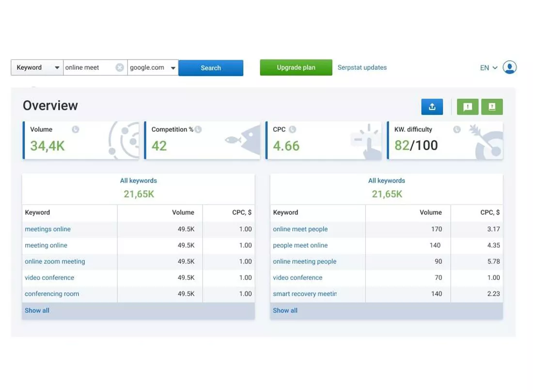Show Competition % info icon
This screenshot has width=533, height=392.
[198, 129]
